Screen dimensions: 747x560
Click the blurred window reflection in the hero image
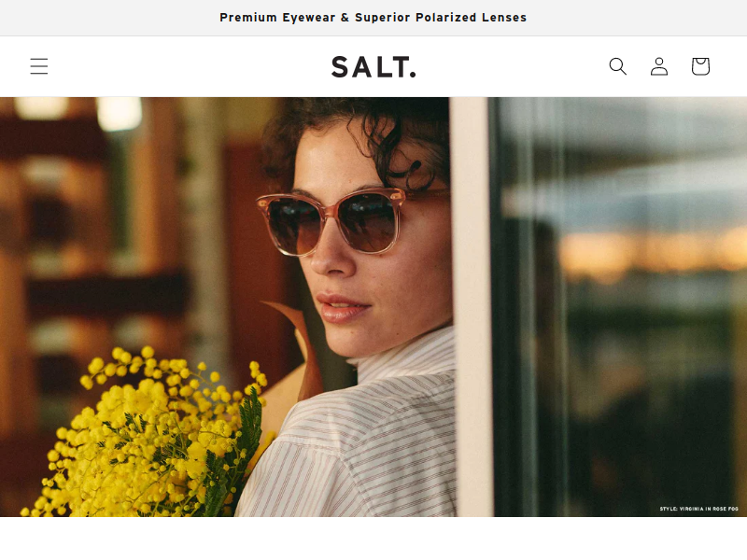pyautogui.click(x=619, y=307)
